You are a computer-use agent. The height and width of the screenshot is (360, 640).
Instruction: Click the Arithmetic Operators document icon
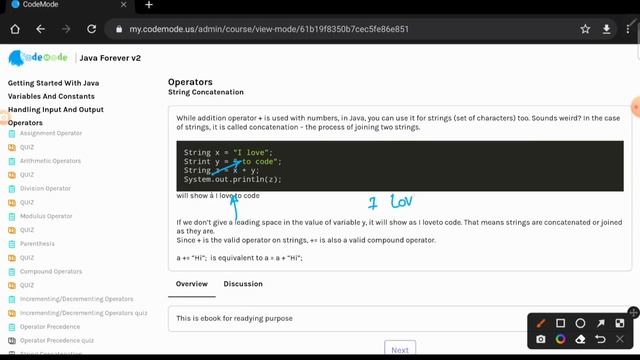[12, 161]
